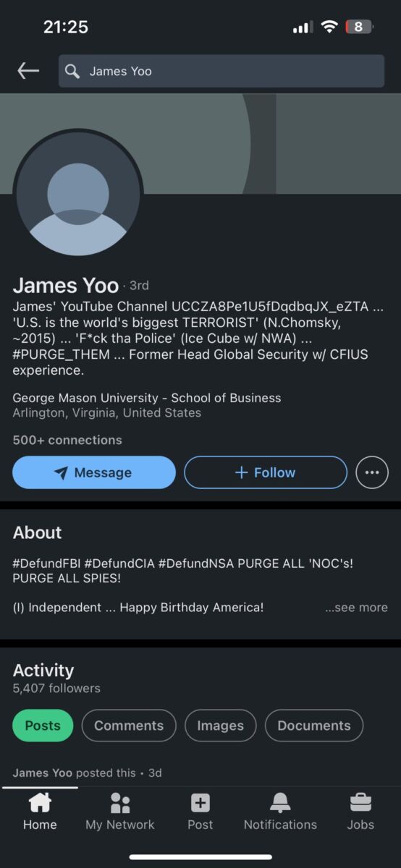
Task: Open the 5,407 followers link
Action: (56, 688)
